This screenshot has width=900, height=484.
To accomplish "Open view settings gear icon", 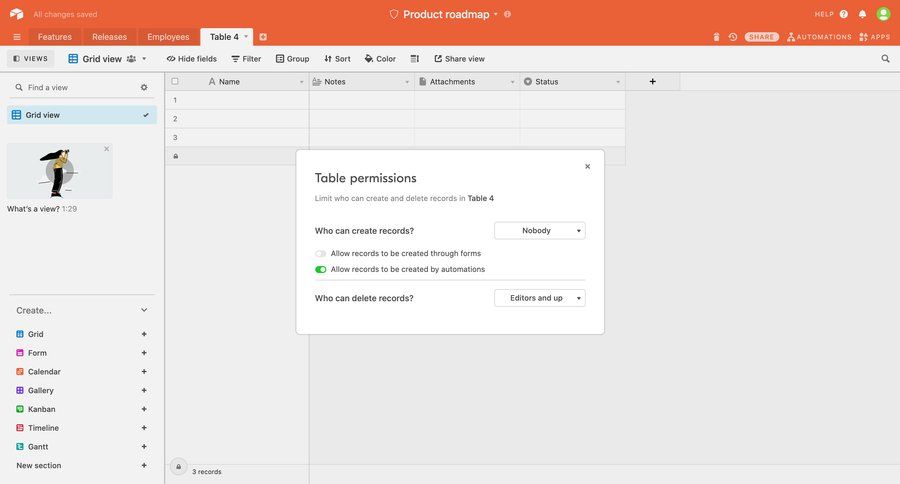I will pos(144,87).
